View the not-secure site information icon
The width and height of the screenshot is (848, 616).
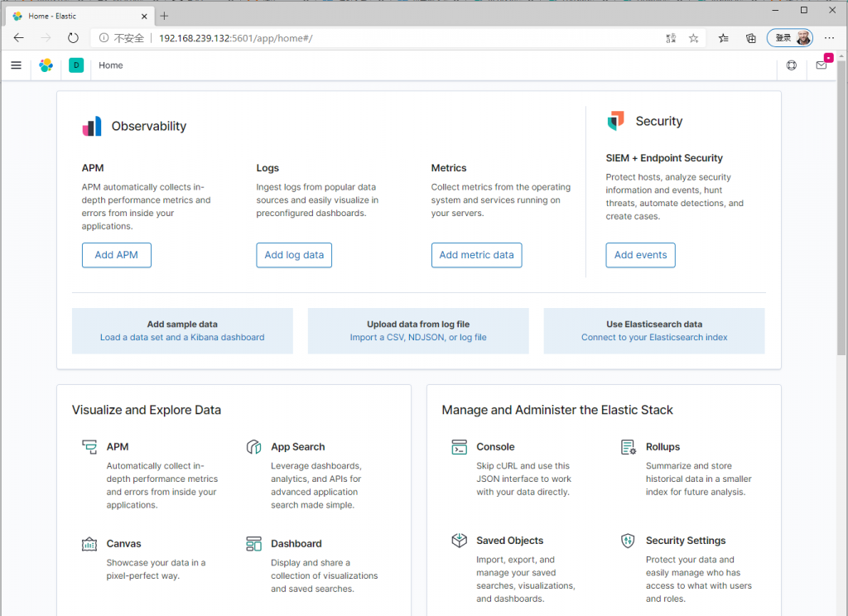[x=104, y=38]
